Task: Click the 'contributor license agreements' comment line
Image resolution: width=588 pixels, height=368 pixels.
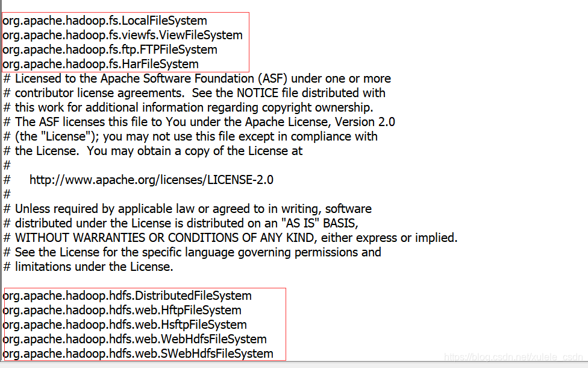Action: 194,93
